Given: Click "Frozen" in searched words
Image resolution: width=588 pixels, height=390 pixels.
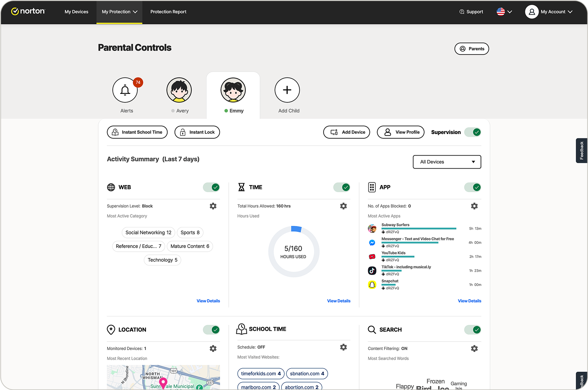Looking at the screenshot, I should [435, 381].
